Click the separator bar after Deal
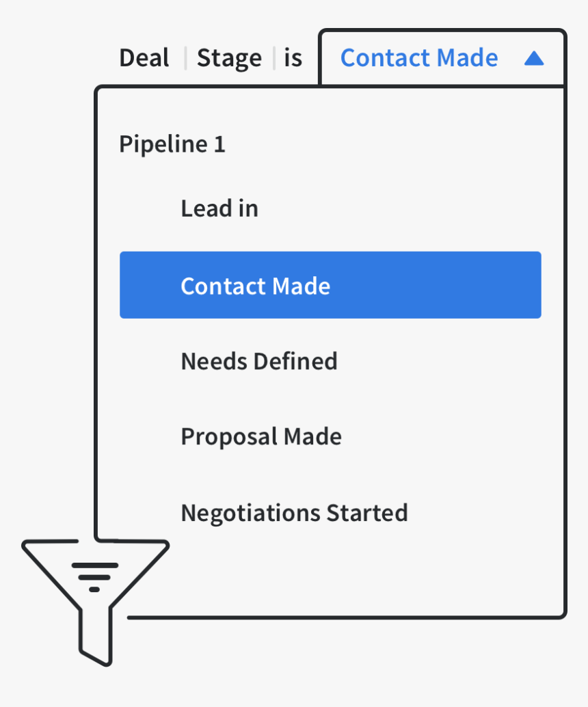Viewport: 588px width, 707px height. tap(185, 57)
